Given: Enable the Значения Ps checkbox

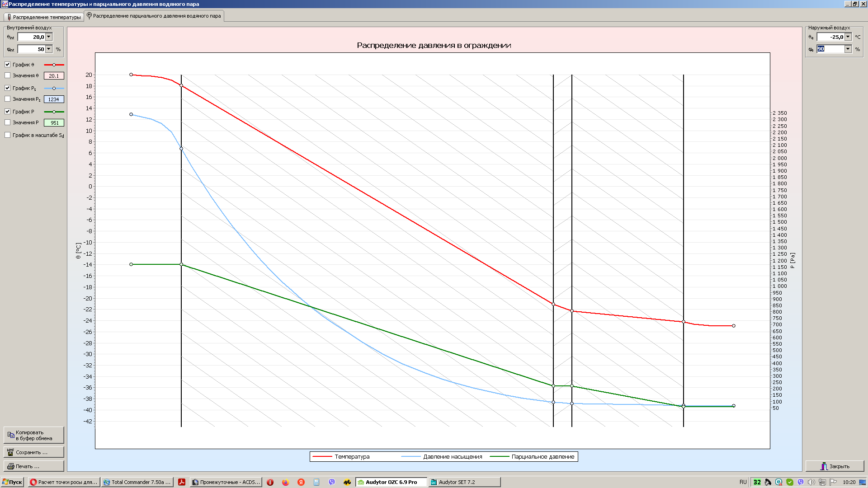Looking at the screenshot, I should pos(8,99).
